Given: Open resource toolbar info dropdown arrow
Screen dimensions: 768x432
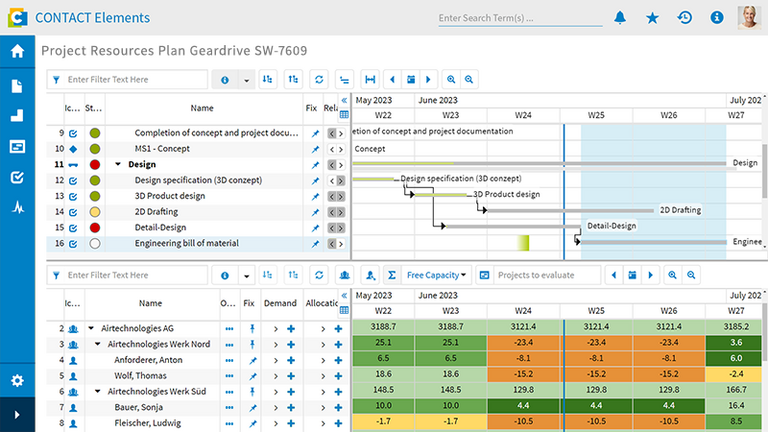Looking at the screenshot, I should (246, 276).
